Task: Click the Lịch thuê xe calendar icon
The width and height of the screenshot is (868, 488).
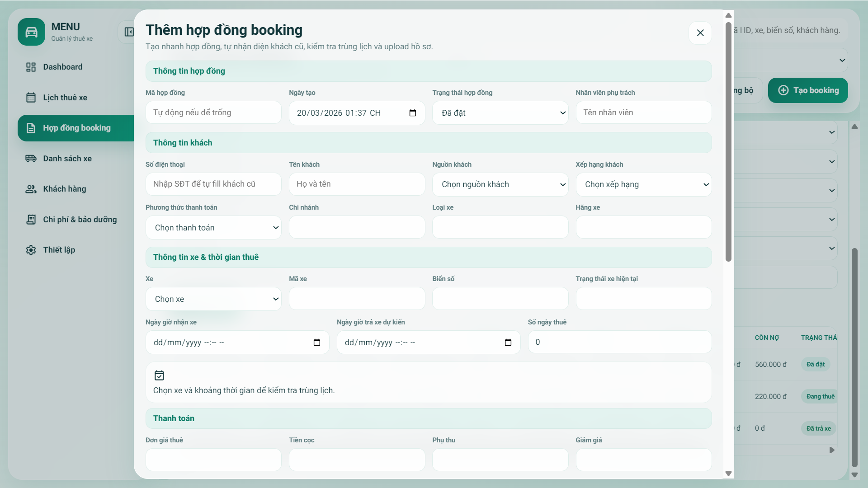Action: [30, 97]
